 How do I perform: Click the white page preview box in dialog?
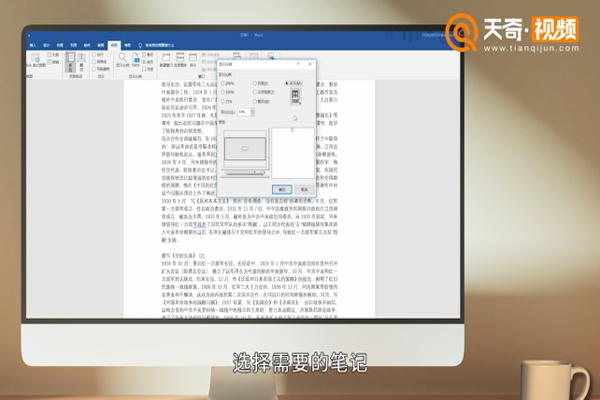click(293, 153)
